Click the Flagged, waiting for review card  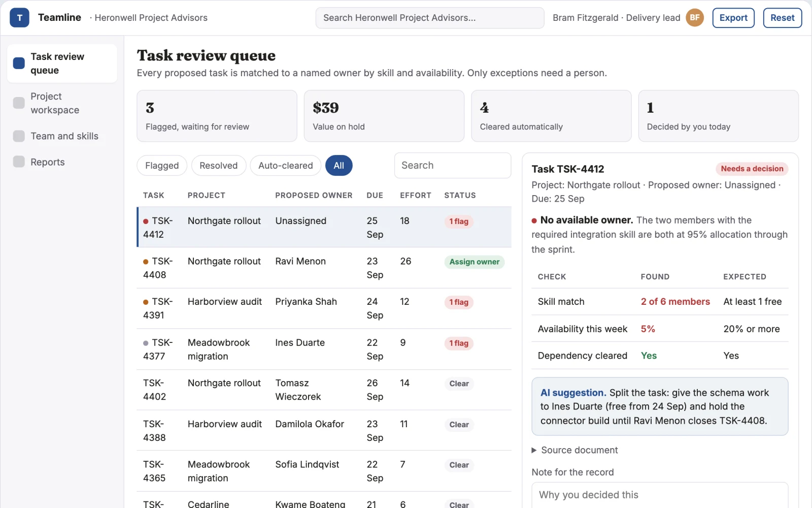tap(217, 116)
